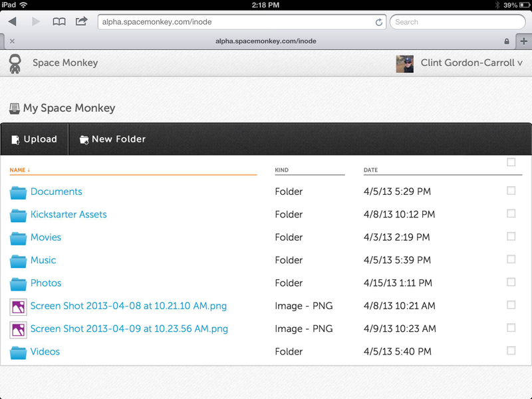Check the 10.21.10 AM screenshot checkbox
This screenshot has height=399, width=532.
(511, 305)
